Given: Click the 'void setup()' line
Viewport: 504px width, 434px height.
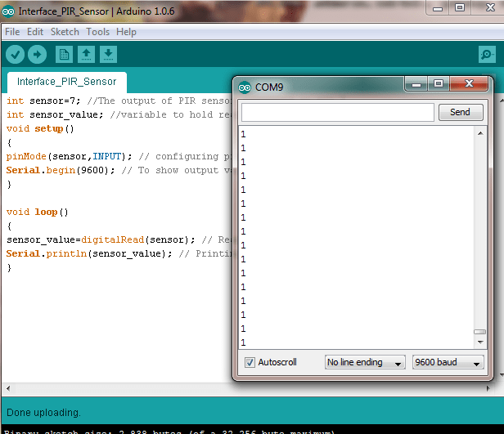Looking at the screenshot, I should tap(41, 128).
